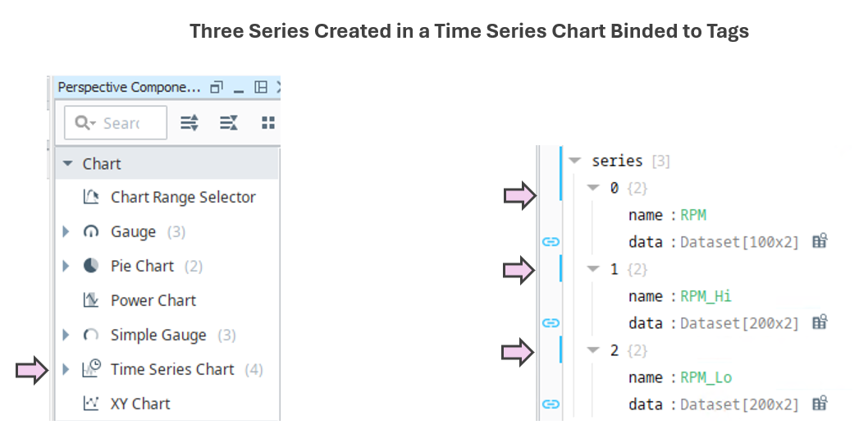868x443 pixels.
Task: Click the expand all components icon
Action: tap(190, 123)
